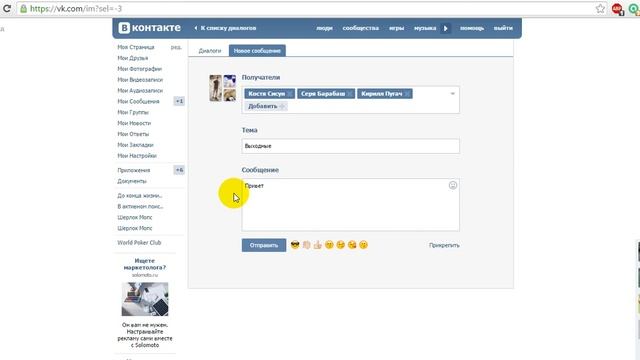Open Мои Группы in sidebar
The width and height of the screenshot is (640, 360).
click(133, 112)
